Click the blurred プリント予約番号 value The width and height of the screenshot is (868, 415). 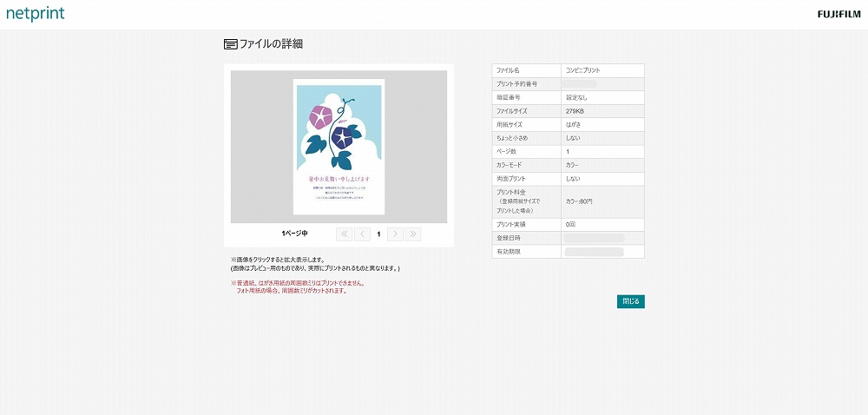point(583,84)
